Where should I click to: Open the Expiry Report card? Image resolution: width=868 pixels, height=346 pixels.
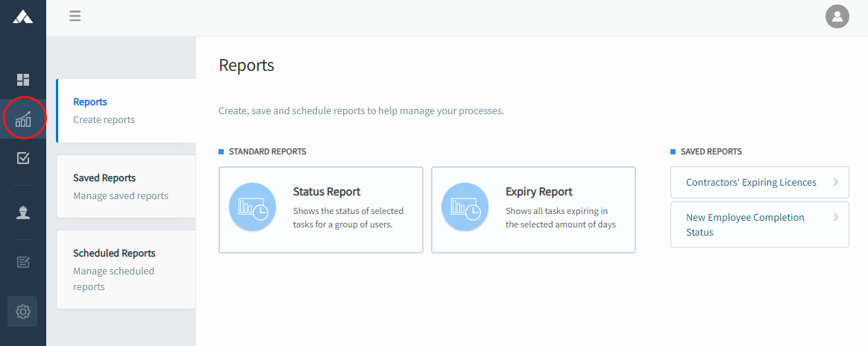pos(534,210)
